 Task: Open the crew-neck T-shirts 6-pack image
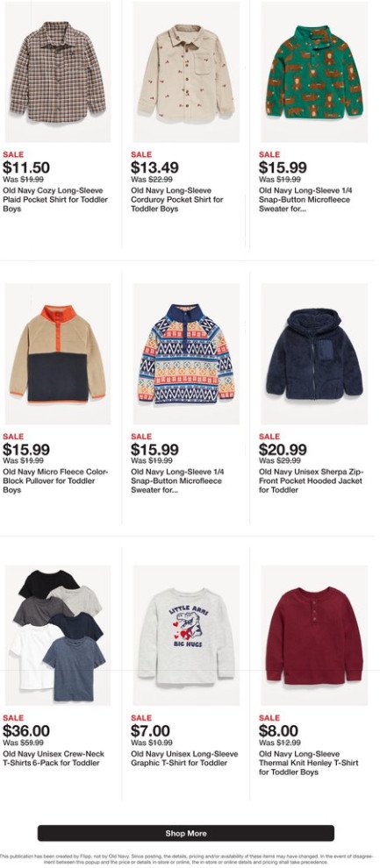point(58,635)
